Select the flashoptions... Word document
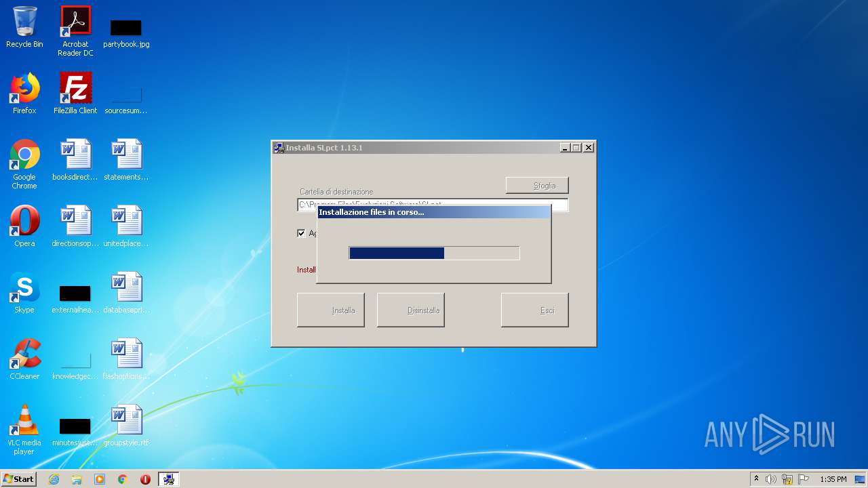 click(x=126, y=359)
